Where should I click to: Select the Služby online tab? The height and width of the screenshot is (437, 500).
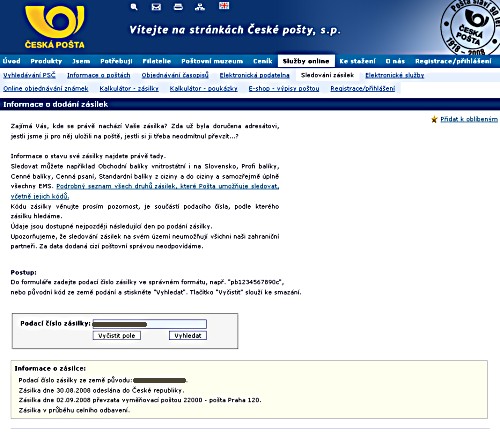click(x=306, y=61)
